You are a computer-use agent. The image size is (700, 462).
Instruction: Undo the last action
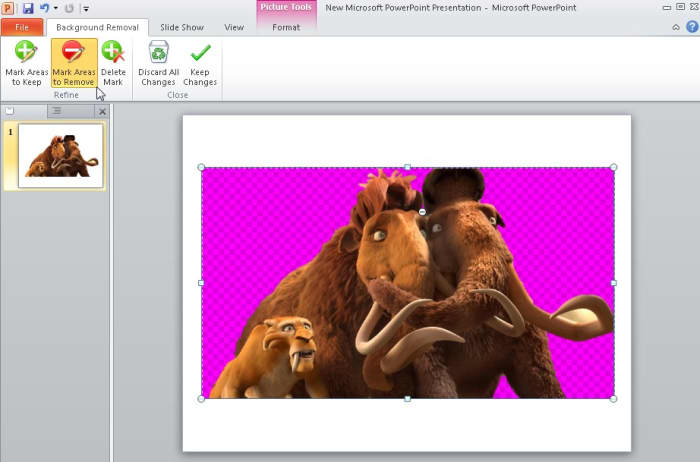point(44,8)
